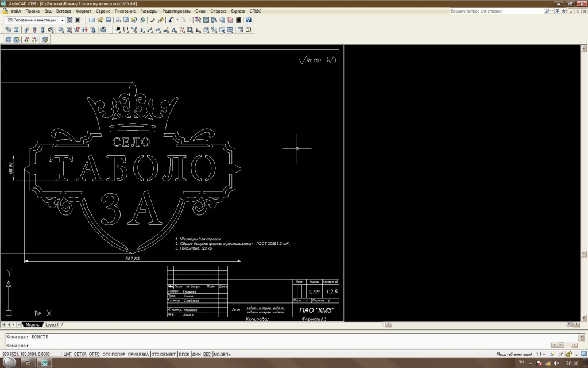Click the last layout tab navigation arrow
This screenshot has width=588, height=368.
point(19,324)
